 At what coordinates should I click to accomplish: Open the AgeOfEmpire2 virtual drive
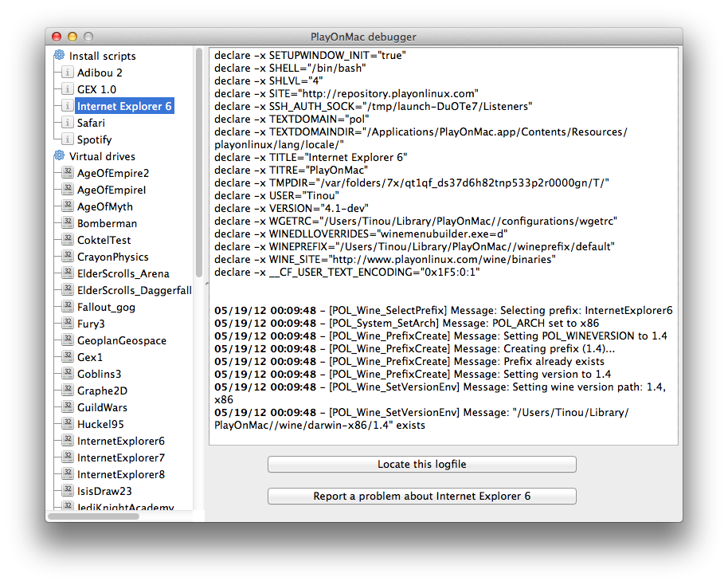pyautogui.click(x=112, y=173)
